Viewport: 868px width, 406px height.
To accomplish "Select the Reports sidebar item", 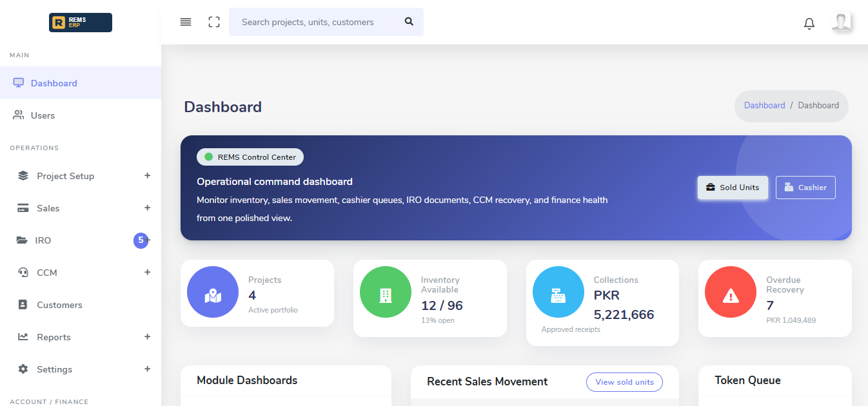I will pos(81,337).
